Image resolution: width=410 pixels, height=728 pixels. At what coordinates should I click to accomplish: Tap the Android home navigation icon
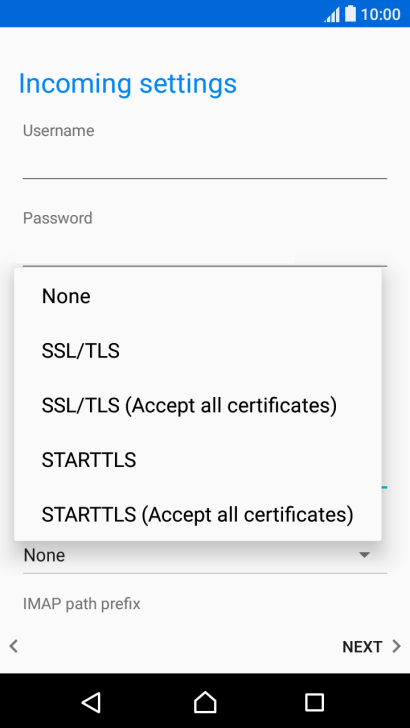(x=205, y=702)
